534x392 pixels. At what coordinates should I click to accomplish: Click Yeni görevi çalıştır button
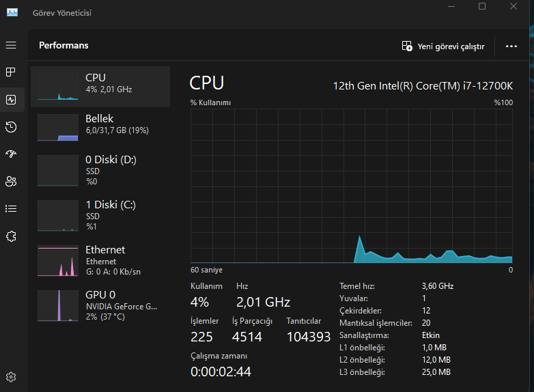tap(443, 46)
